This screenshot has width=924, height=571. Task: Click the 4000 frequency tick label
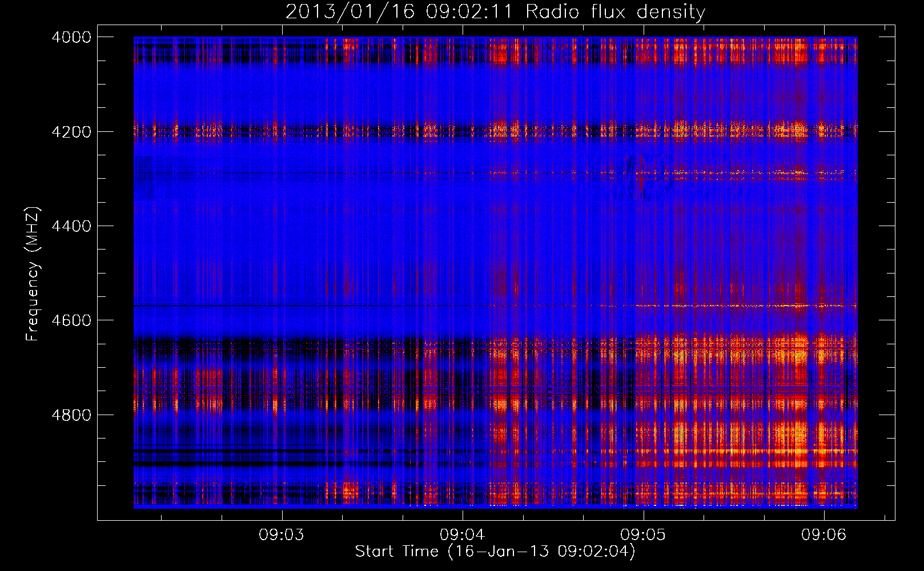pyautogui.click(x=71, y=37)
